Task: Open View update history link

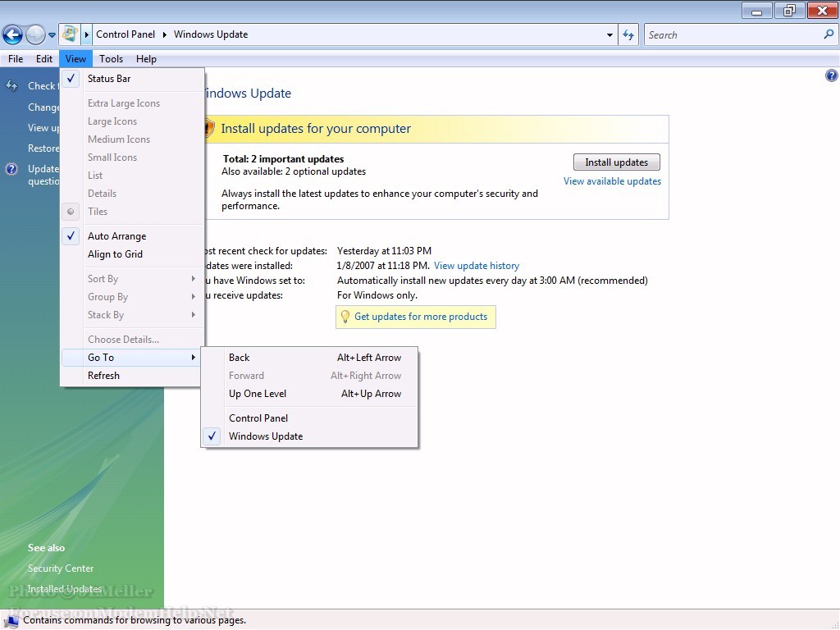Action: click(x=477, y=266)
